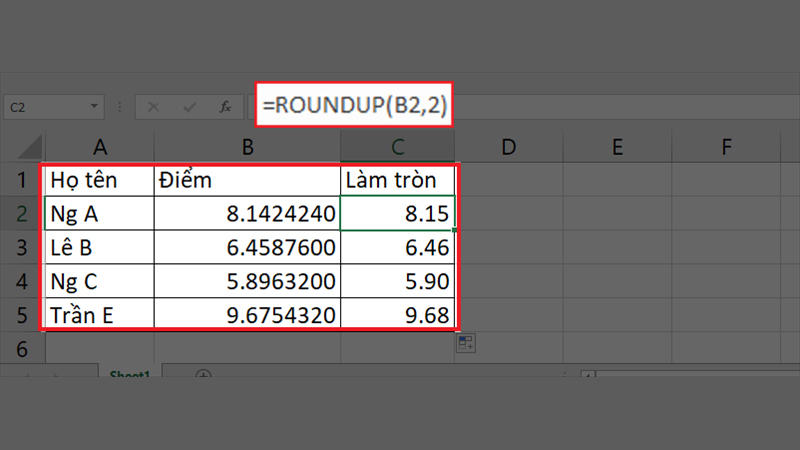
Task: Select the cell containing Ng A
Action: click(100, 213)
